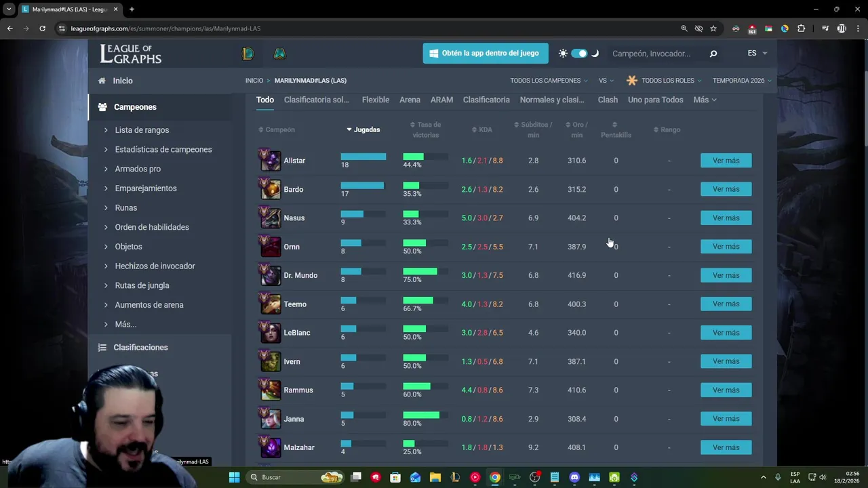The width and height of the screenshot is (868, 488).
Task: Click Ver más for Alistar
Action: (726, 161)
